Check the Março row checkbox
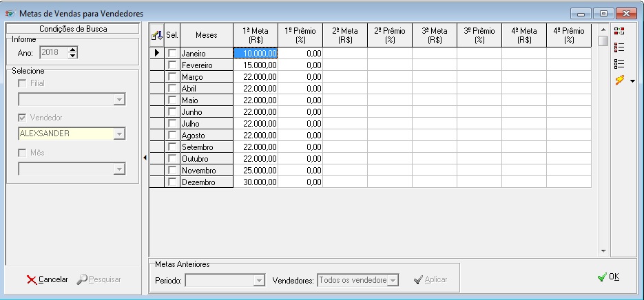Viewport: 644px width, 300px height. pos(172,77)
